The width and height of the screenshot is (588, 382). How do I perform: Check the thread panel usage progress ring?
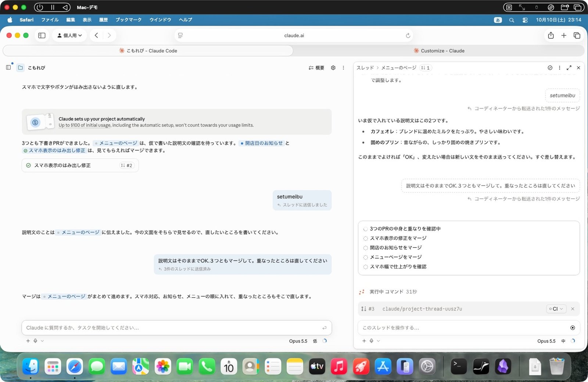tap(573, 341)
